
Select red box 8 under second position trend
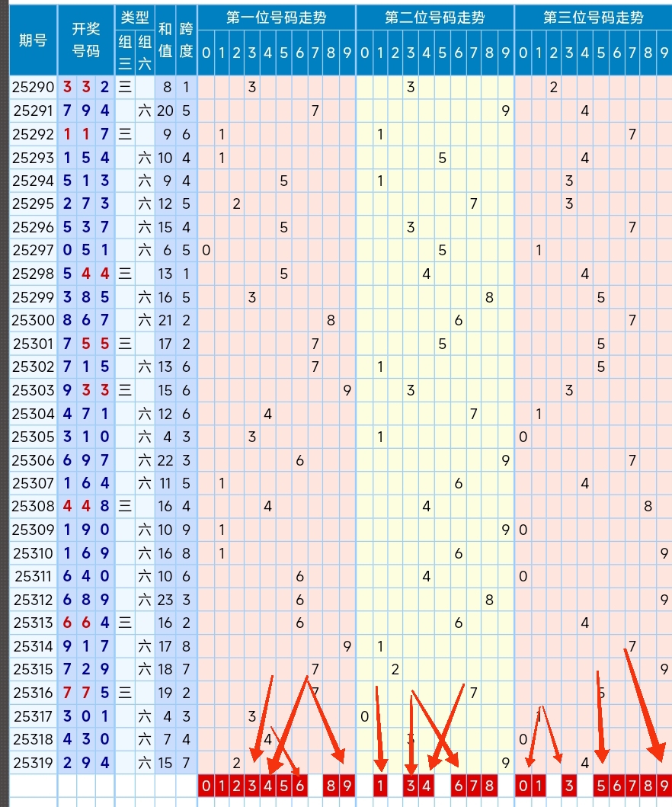tap(489, 786)
